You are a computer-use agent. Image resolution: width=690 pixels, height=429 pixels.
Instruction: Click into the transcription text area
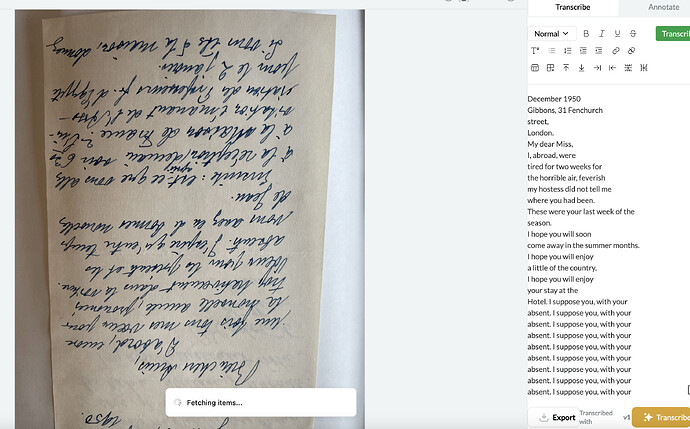(607, 244)
